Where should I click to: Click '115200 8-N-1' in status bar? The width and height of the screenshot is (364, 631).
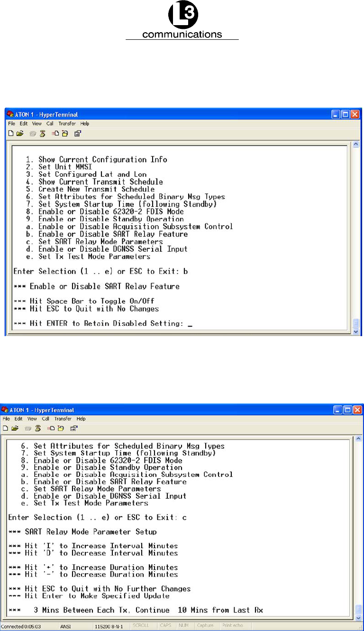tap(109, 626)
